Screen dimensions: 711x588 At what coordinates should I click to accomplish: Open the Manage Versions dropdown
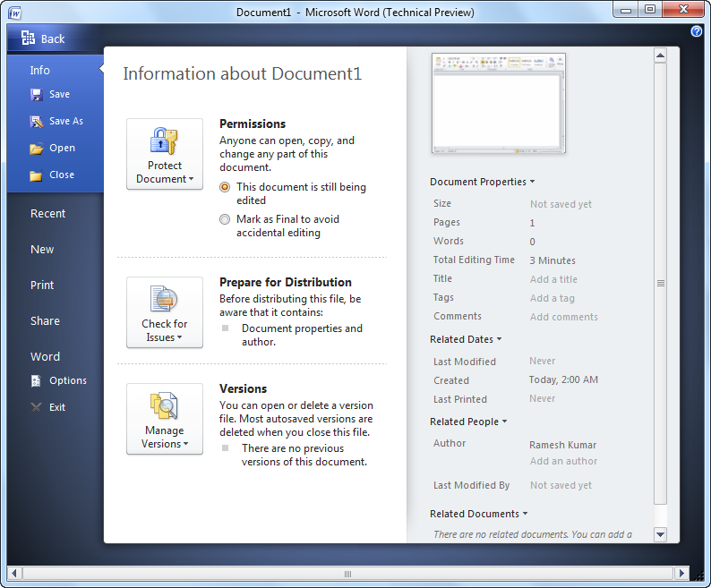(165, 419)
